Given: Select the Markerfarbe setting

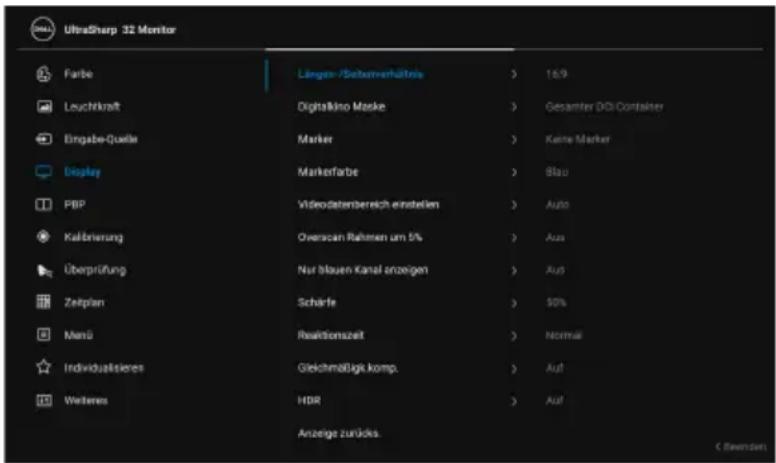Looking at the screenshot, I should tap(328, 172).
